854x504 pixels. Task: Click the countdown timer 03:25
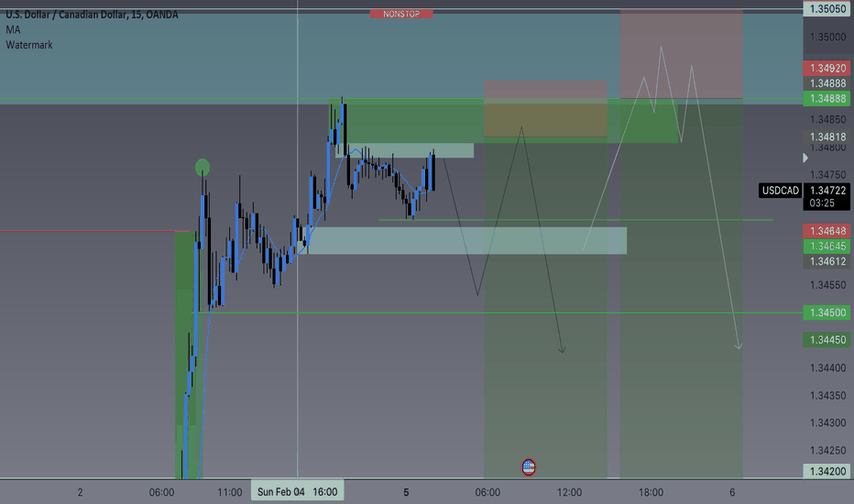(822, 203)
